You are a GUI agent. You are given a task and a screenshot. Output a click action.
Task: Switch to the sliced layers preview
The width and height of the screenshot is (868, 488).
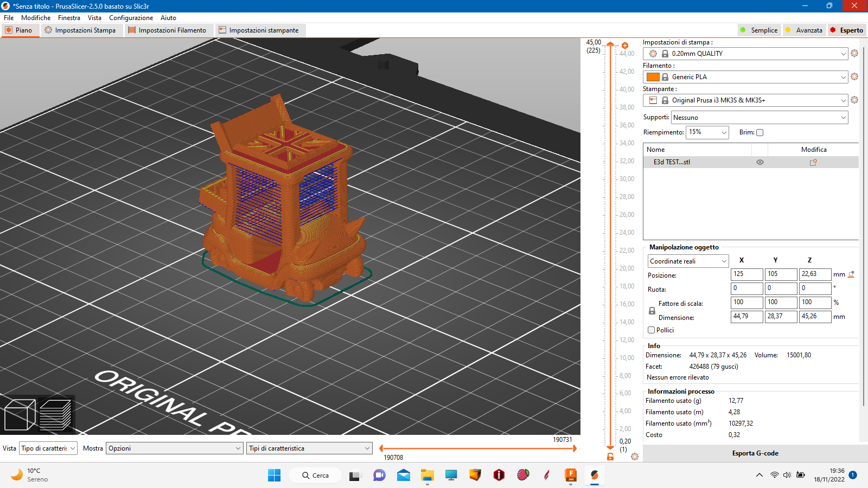(x=56, y=415)
